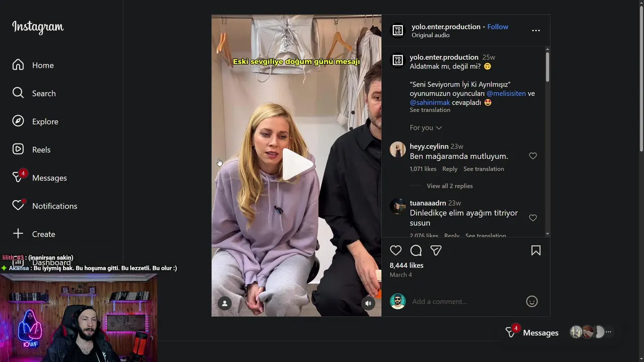Play the video with center play button
Image resolution: width=644 pixels, height=362 pixels.
(297, 165)
